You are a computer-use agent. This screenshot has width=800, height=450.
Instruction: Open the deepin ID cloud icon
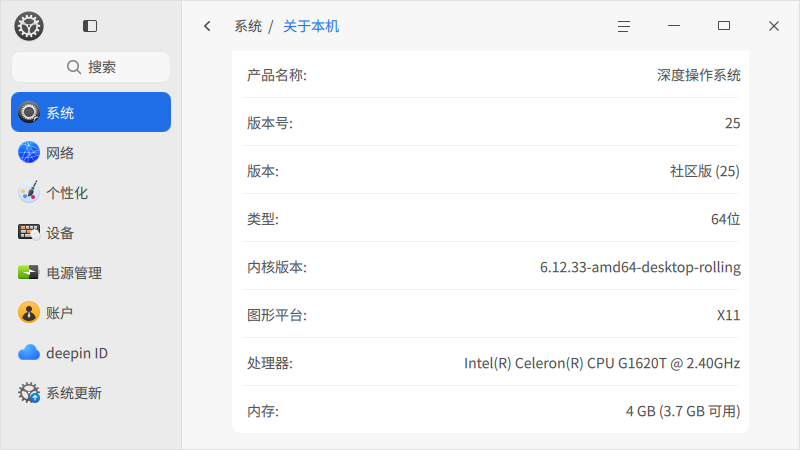click(29, 353)
